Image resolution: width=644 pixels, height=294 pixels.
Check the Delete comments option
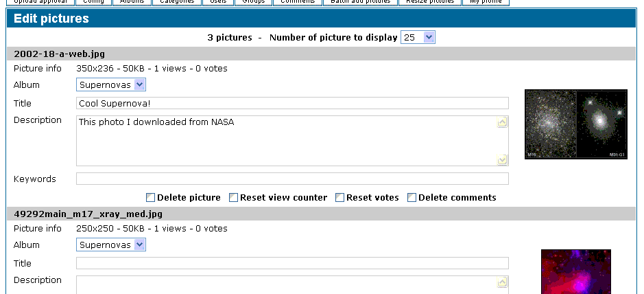pyautogui.click(x=412, y=198)
